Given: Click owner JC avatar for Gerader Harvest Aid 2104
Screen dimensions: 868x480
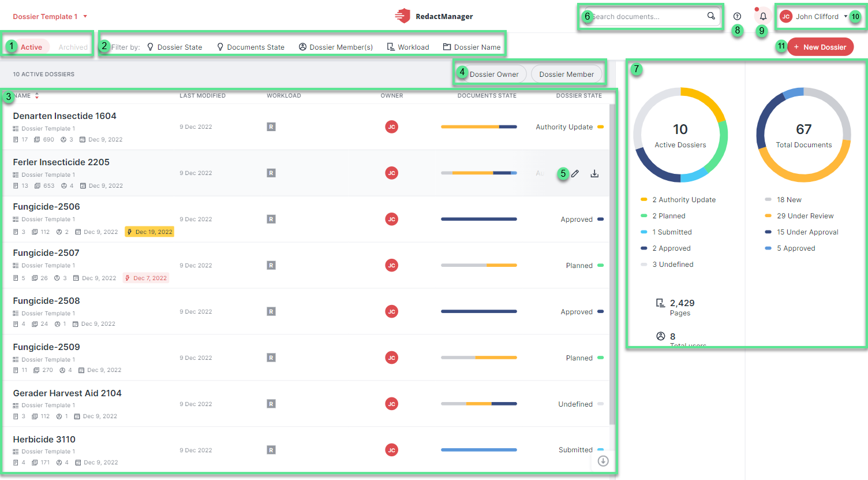Looking at the screenshot, I should [x=391, y=404].
